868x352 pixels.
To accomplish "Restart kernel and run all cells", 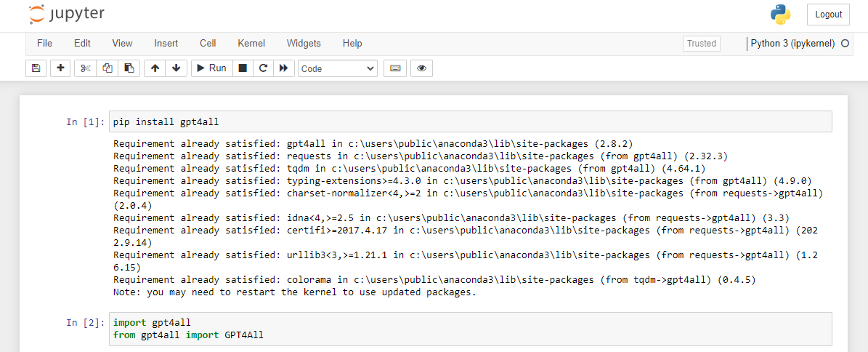I will [283, 68].
